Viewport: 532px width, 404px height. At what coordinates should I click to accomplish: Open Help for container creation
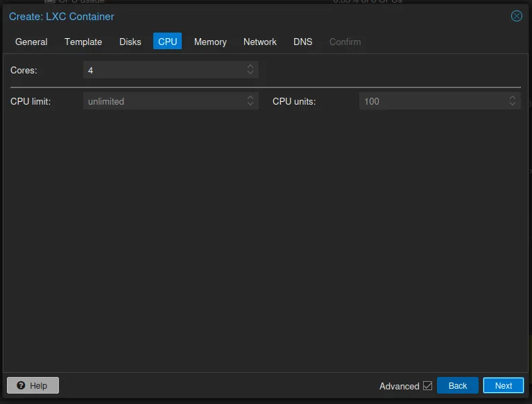pos(33,385)
